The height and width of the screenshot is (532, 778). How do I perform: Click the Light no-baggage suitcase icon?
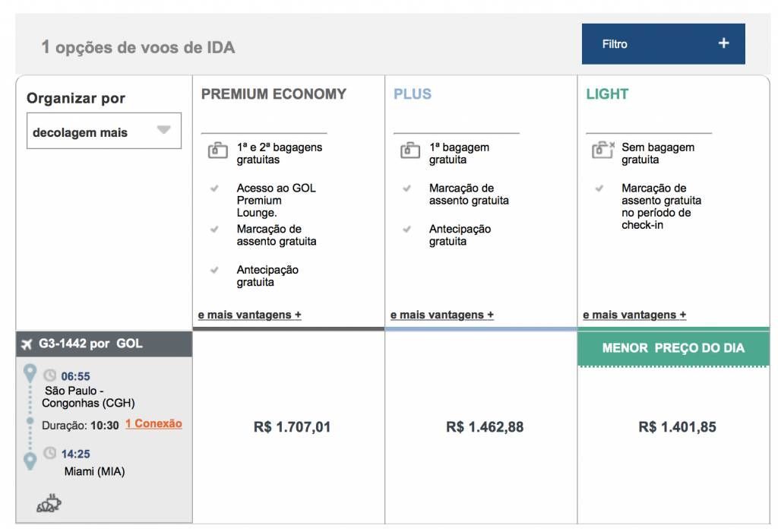click(x=603, y=150)
